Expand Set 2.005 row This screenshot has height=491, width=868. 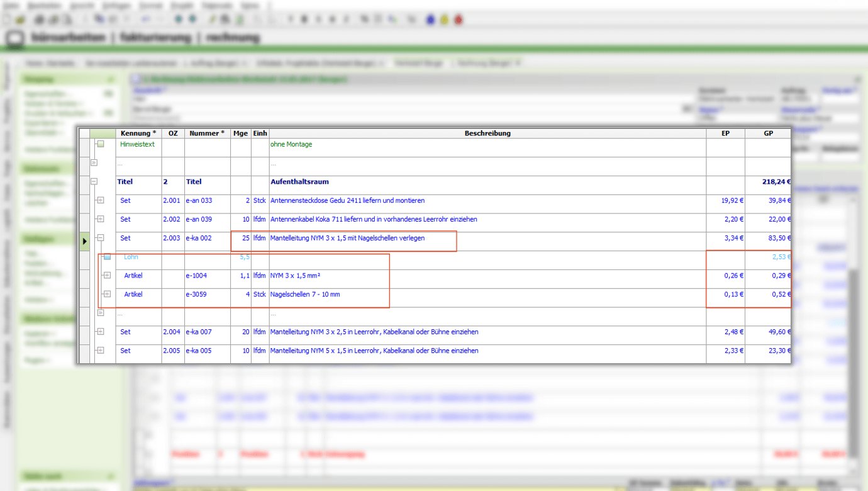[x=101, y=350]
